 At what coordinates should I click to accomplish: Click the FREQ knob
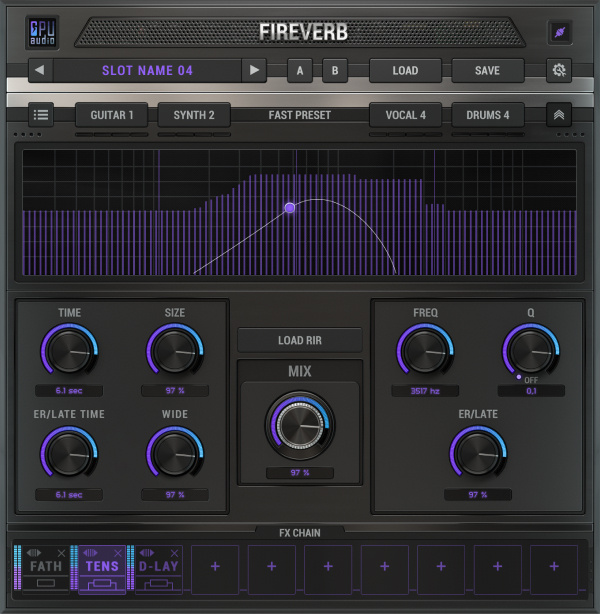(425, 350)
